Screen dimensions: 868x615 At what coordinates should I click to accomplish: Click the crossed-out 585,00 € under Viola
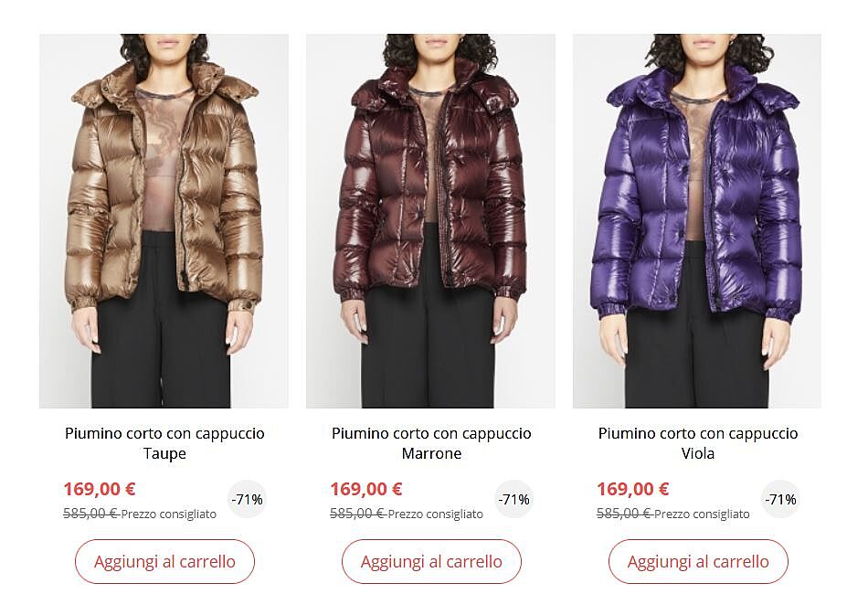[x=624, y=514]
